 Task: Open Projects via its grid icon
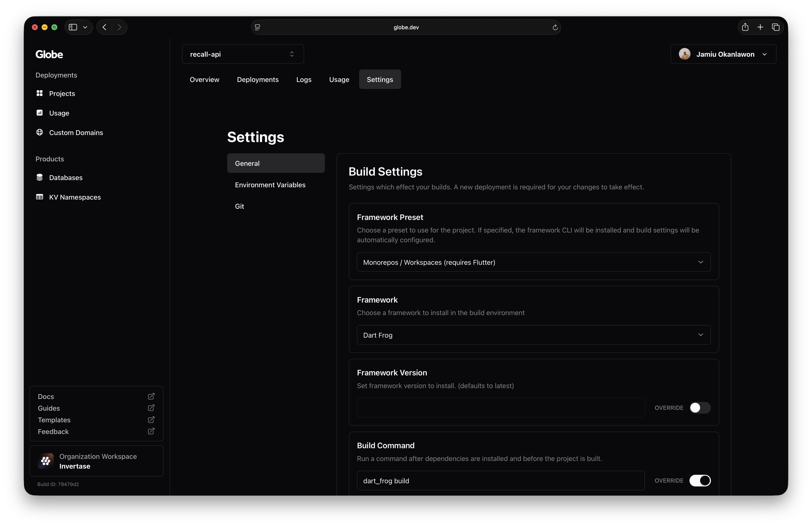point(39,93)
